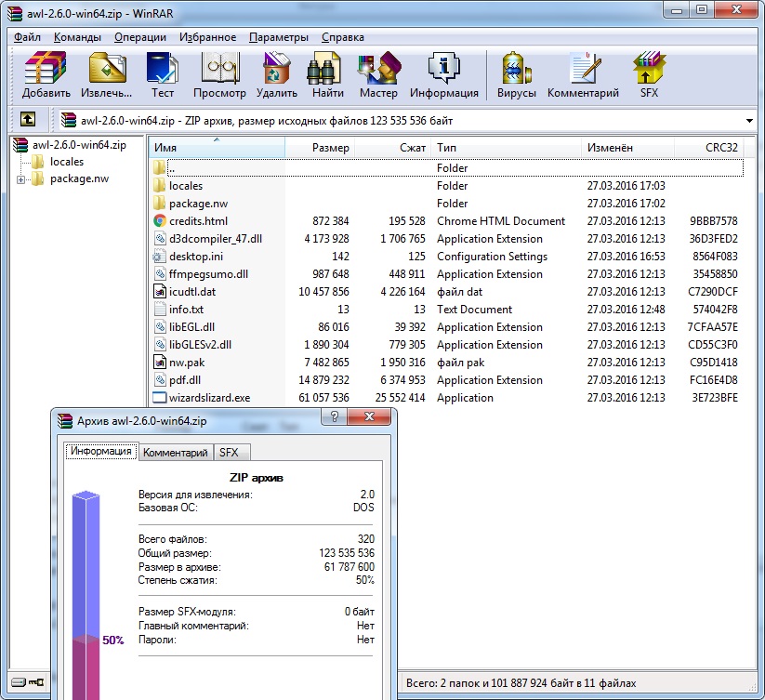This screenshot has width=765, height=700.
Task: Go up one folder level with arrow button
Action: (x=27, y=119)
